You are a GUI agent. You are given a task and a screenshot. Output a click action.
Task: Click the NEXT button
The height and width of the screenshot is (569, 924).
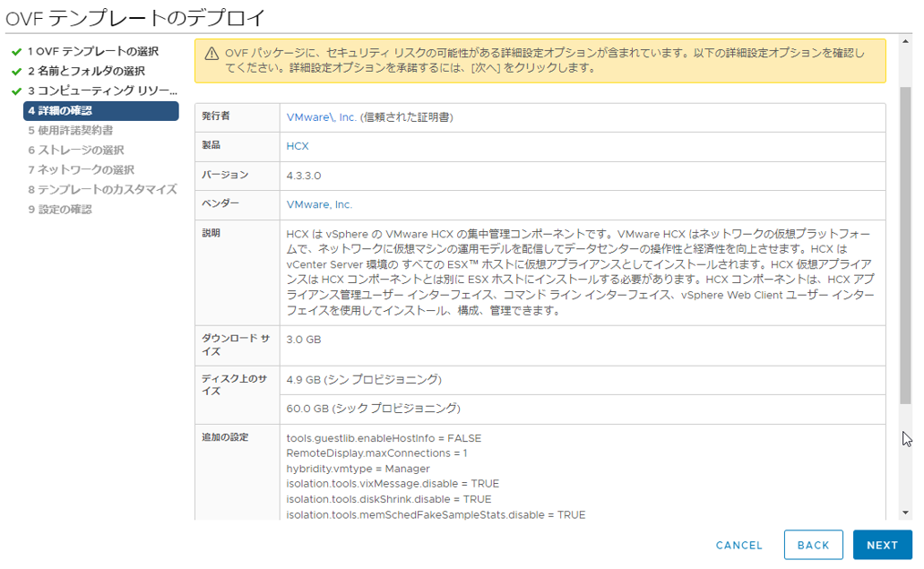(882, 546)
